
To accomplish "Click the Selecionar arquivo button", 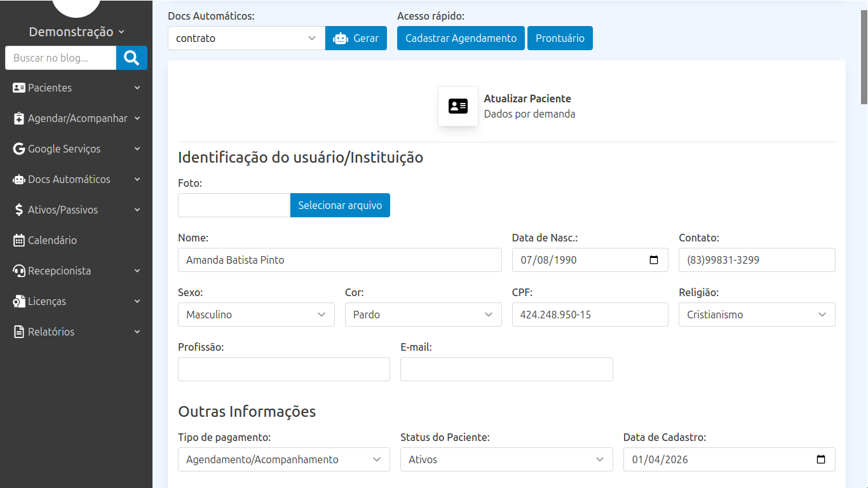I will tap(340, 205).
